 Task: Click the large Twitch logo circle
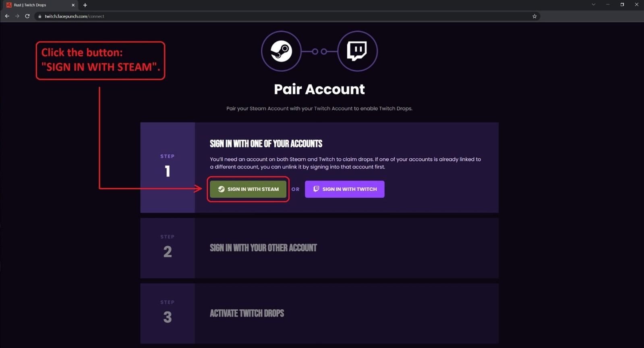click(x=357, y=51)
